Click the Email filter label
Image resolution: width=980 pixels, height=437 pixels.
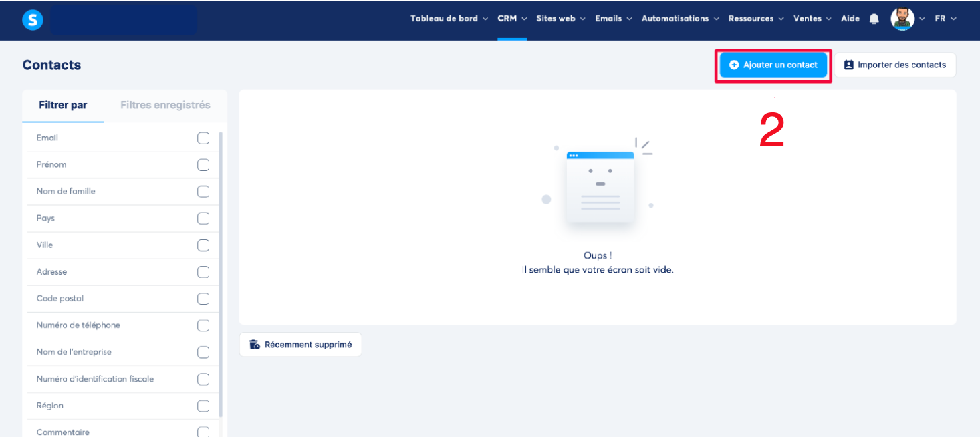coord(47,138)
